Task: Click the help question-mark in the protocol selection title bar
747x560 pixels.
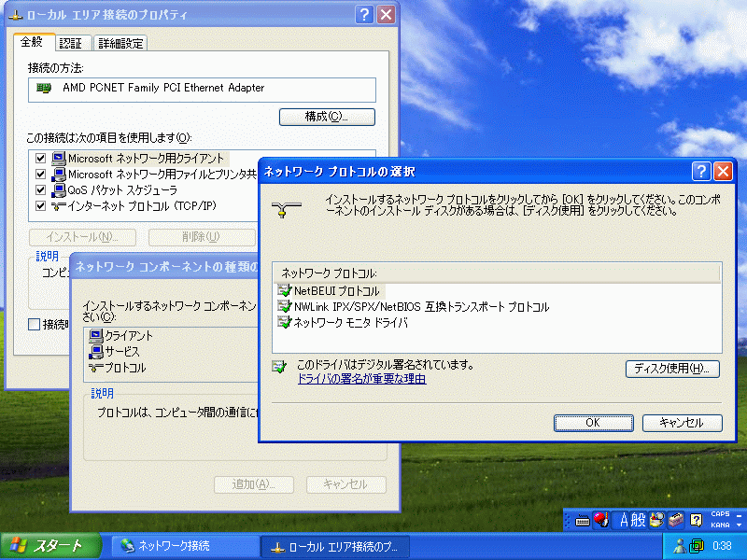Action: click(701, 172)
